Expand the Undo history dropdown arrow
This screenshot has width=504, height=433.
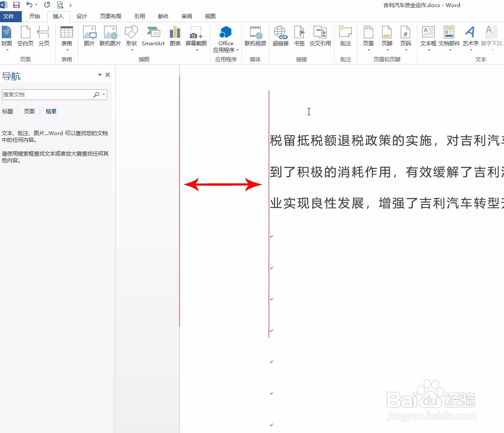[x=36, y=5]
